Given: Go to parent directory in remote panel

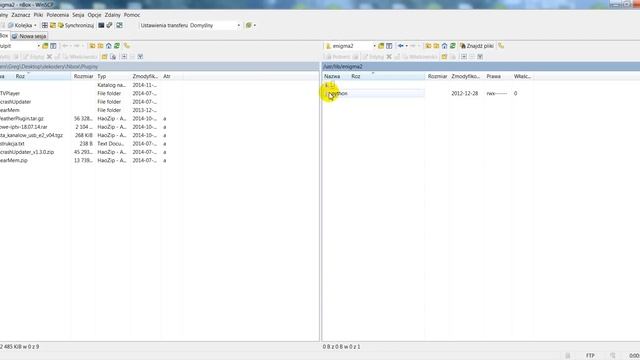Looking at the screenshot, I should 428,46.
